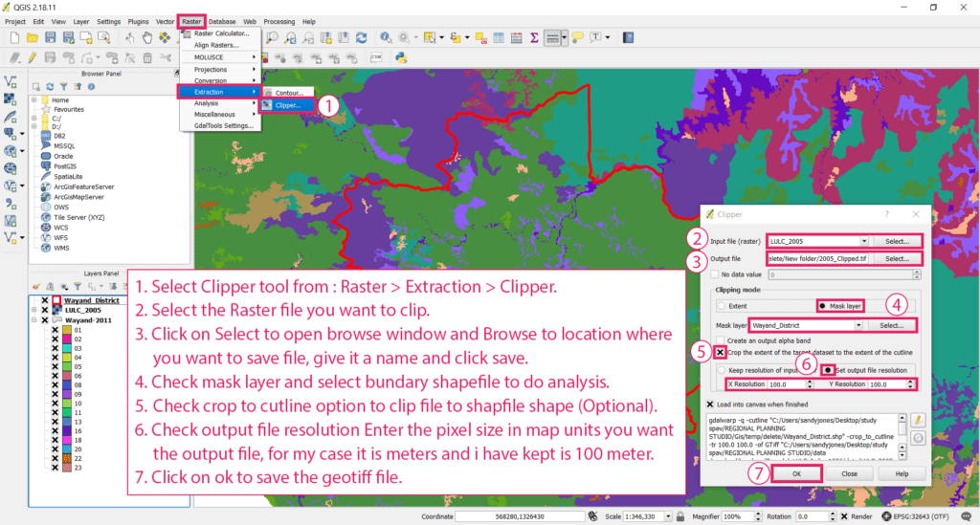The height and width of the screenshot is (525, 980).
Task: Enable the No data value checkbox
Action: [x=714, y=274]
